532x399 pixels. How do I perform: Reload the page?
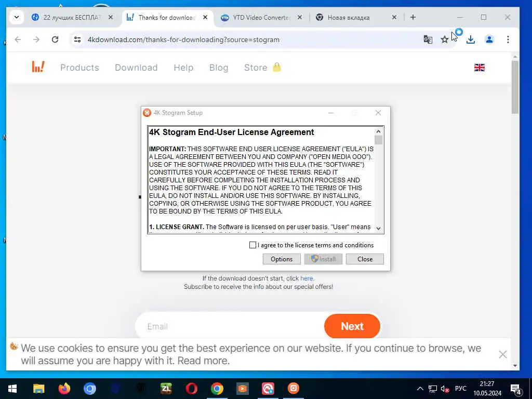55,39
